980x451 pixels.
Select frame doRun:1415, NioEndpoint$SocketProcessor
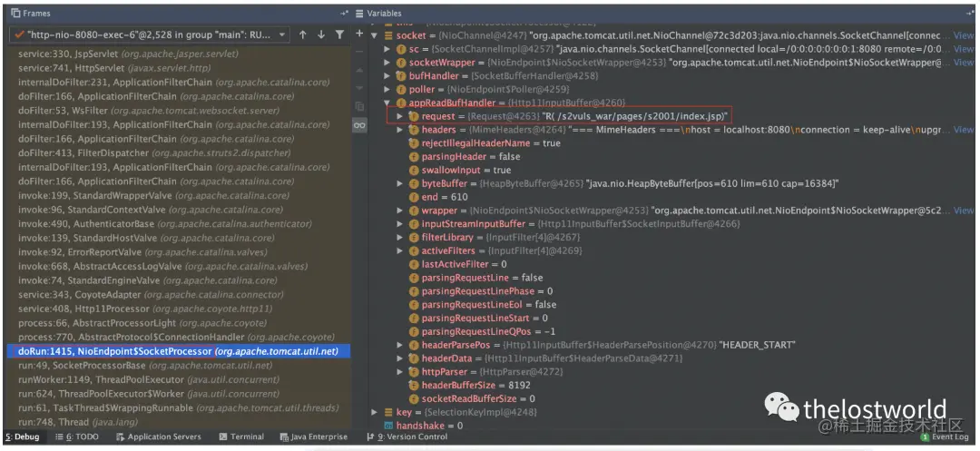[x=178, y=352]
